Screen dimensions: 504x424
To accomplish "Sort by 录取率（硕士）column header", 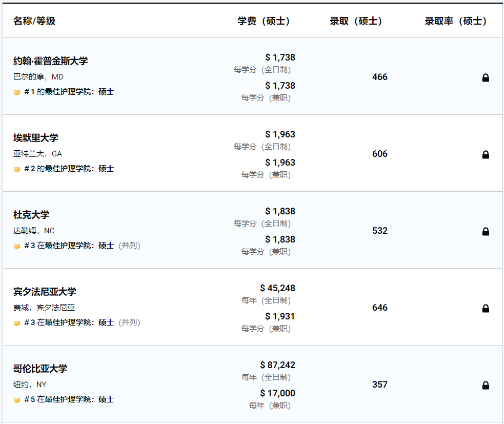I will (x=455, y=21).
